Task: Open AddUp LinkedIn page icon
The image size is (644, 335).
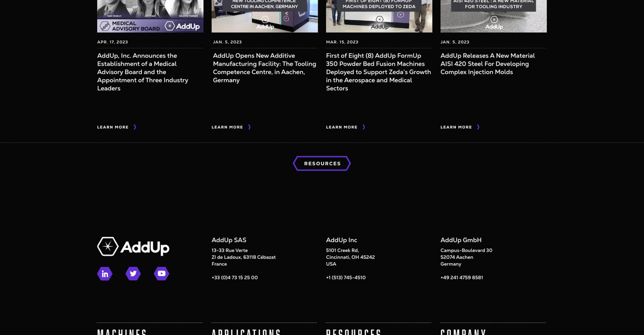Action: coord(105,274)
